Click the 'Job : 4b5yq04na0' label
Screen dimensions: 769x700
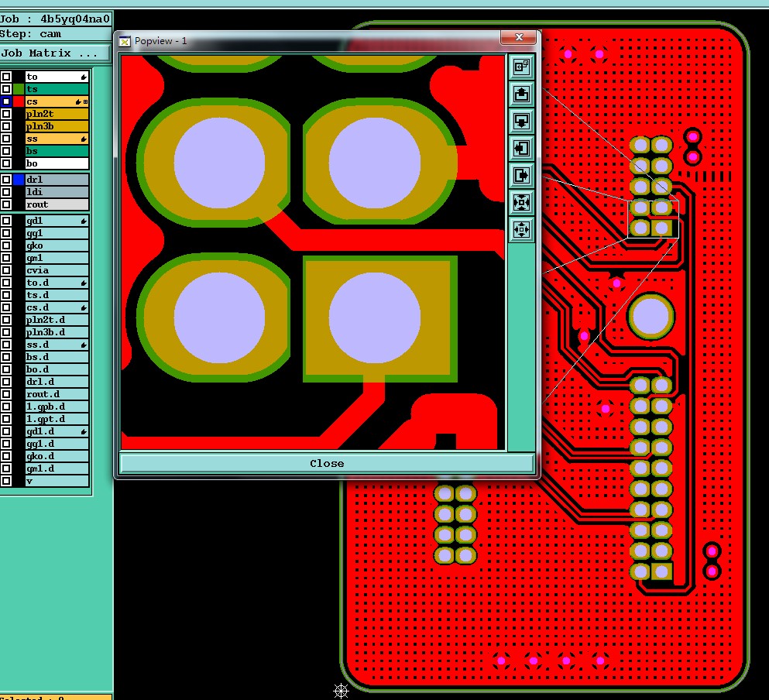click(55, 19)
